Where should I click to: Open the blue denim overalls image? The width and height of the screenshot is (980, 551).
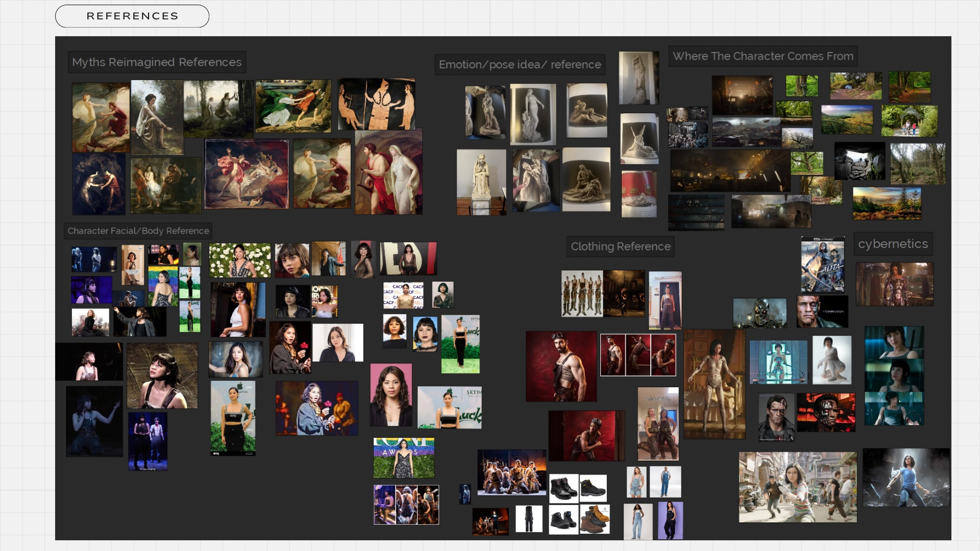click(665, 482)
